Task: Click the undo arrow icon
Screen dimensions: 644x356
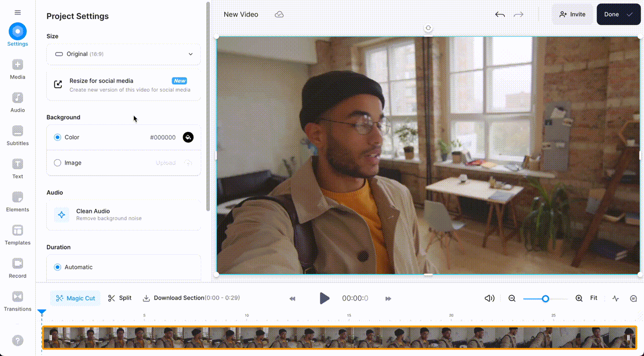Action: pos(500,15)
